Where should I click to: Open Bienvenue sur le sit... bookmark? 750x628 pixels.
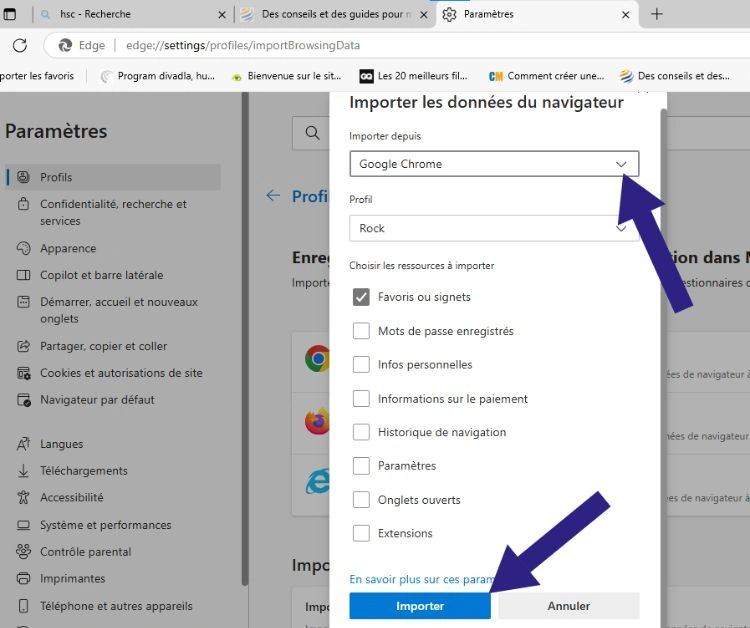286,76
